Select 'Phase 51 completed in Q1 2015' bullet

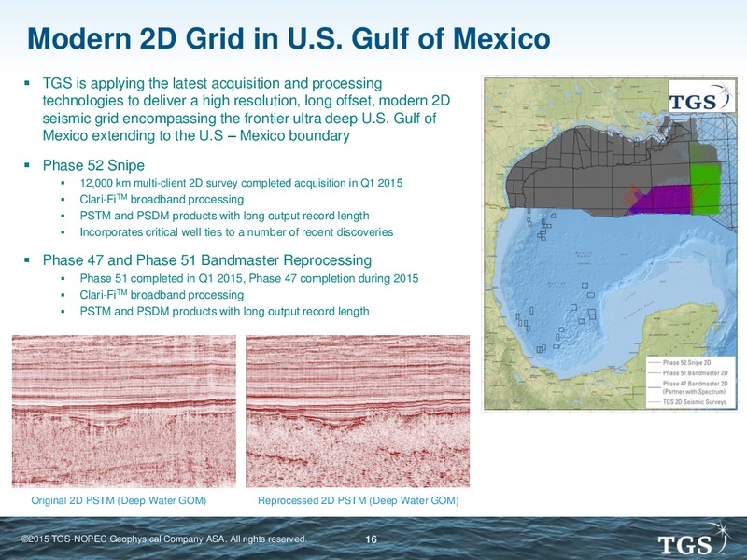pyautogui.click(x=249, y=278)
